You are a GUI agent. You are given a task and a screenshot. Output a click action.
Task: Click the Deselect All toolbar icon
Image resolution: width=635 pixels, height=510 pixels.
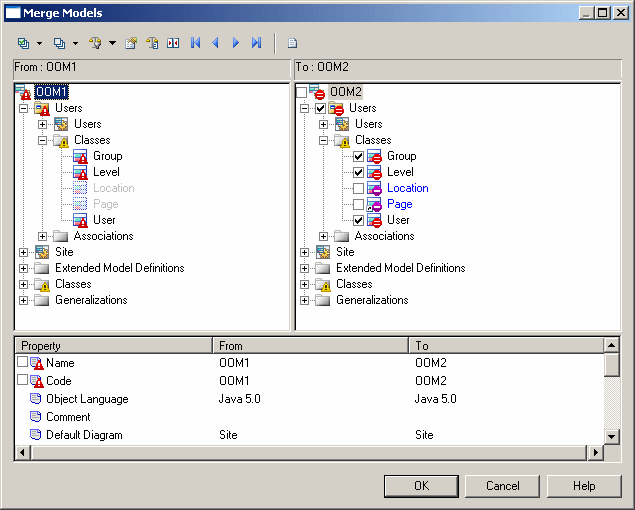tap(60, 43)
